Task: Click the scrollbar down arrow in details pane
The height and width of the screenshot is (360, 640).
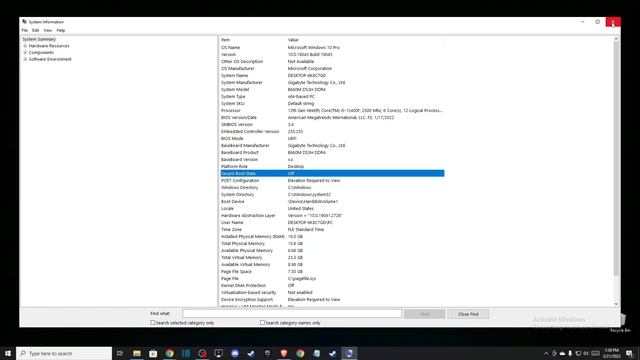Action: coord(616,304)
